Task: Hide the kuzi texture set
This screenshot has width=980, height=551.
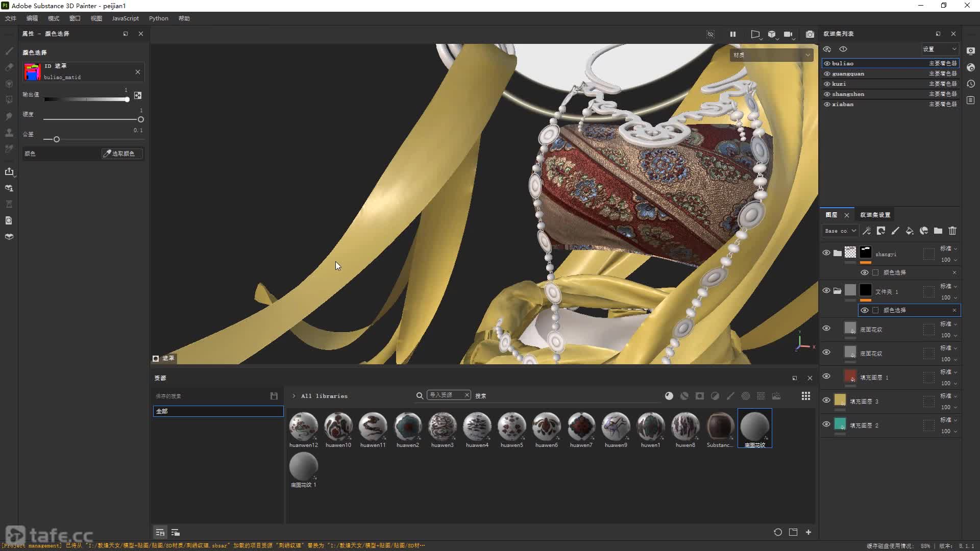Action: tap(827, 84)
